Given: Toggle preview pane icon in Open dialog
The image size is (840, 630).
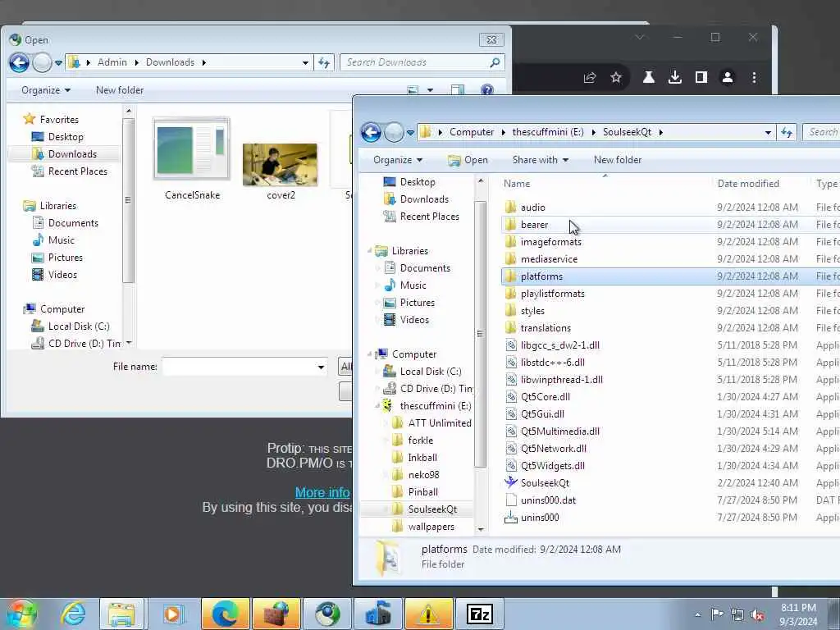Looking at the screenshot, I should 458,90.
